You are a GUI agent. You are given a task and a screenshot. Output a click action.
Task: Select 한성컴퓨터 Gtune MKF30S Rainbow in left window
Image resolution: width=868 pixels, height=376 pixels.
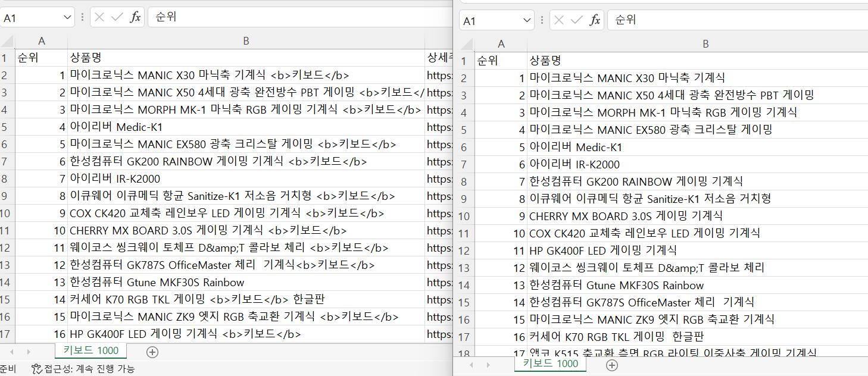pos(246,283)
